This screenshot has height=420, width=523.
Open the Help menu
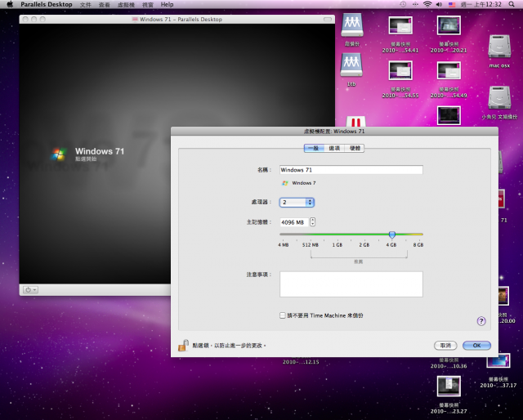(x=167, y=4)
